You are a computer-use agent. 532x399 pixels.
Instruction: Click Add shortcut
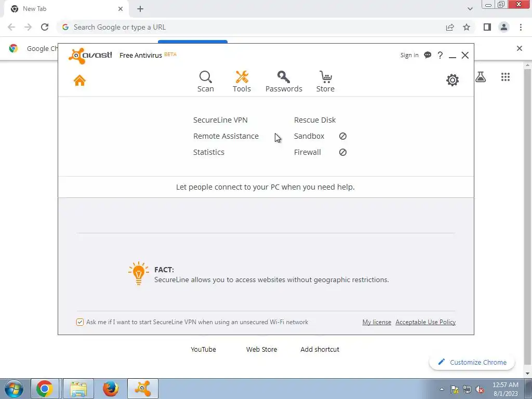tap(320, 350)
